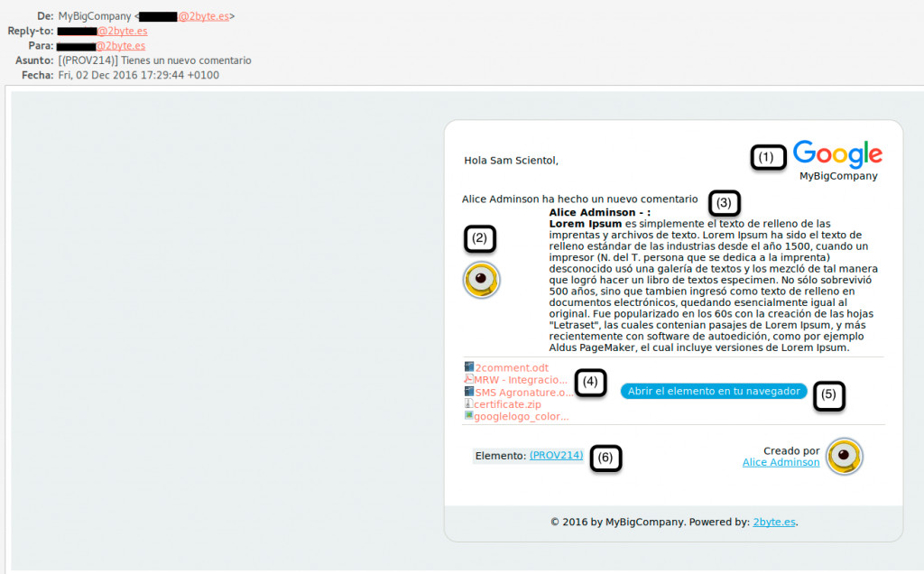Click the image icon of googlelogo_color...
The height and width of the screenshot is (574, 924).
click(x=469, y=415)
